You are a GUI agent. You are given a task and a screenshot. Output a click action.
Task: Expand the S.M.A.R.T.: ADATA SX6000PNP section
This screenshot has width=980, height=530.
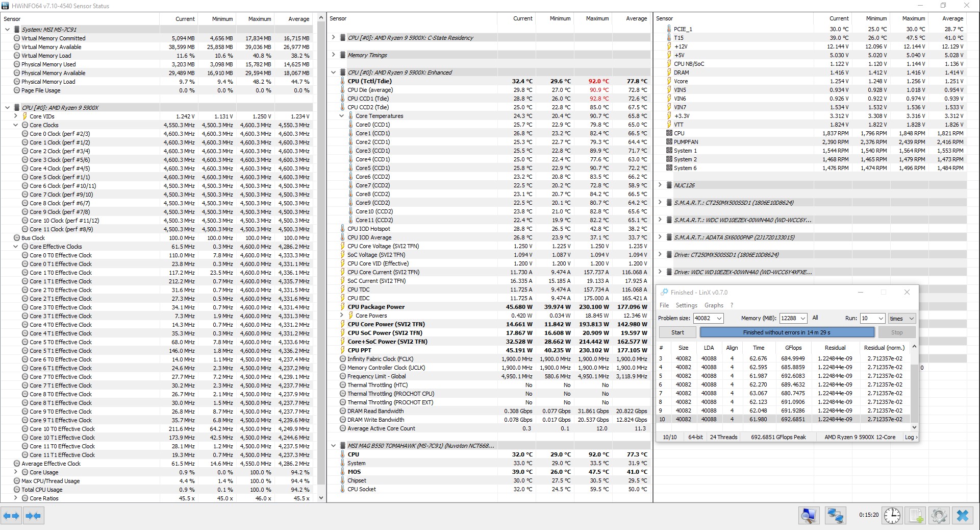point(660,237)
